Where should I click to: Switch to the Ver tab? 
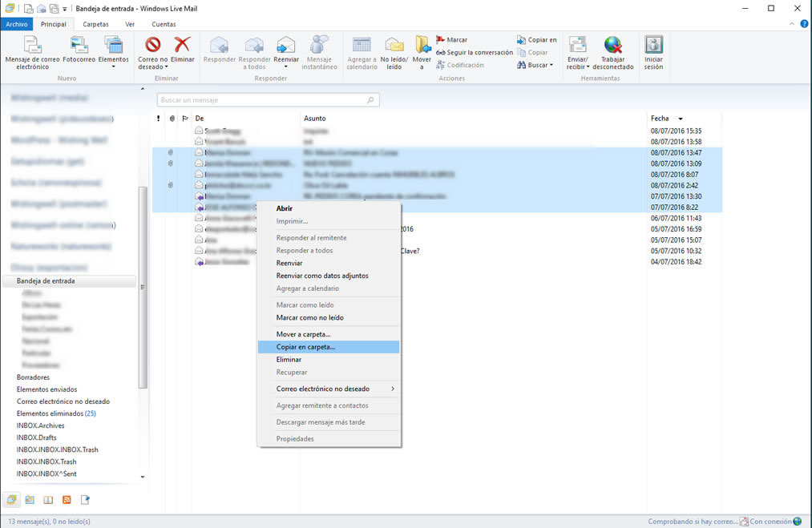[x=130, y=24]
